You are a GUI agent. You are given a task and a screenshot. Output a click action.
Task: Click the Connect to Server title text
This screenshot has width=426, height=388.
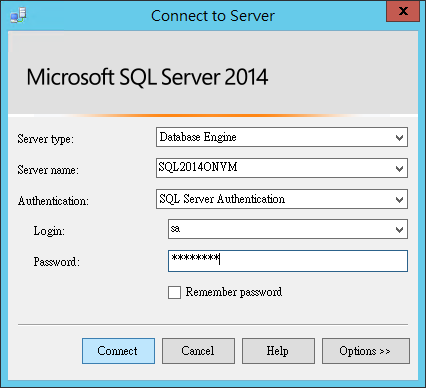[213, 16]
